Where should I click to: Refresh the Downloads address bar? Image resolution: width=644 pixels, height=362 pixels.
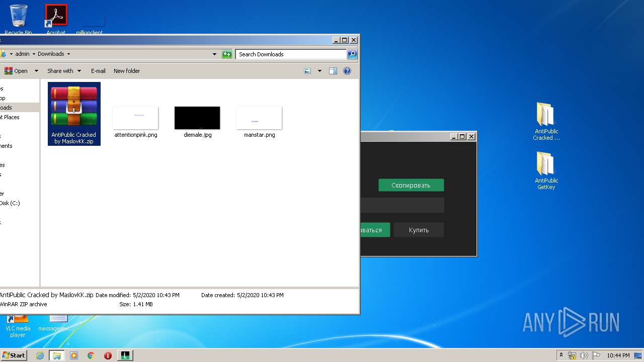click(x=227, y=54)
